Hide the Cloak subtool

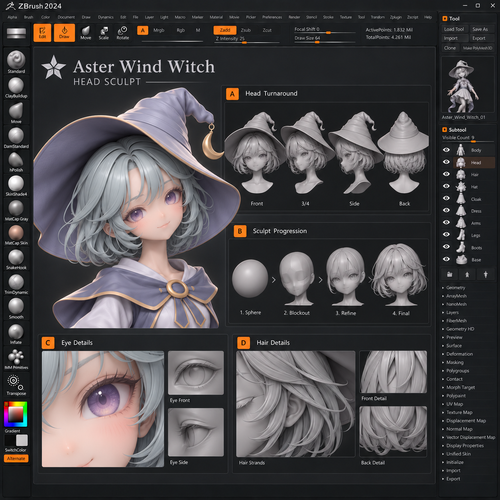[446, 198]
